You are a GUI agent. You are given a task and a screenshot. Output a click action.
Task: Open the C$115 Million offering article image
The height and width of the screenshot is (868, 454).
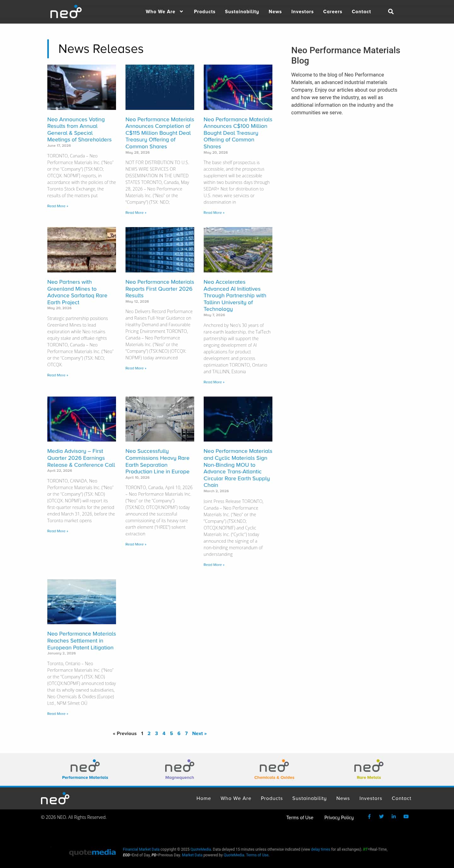tap(160, 87)
